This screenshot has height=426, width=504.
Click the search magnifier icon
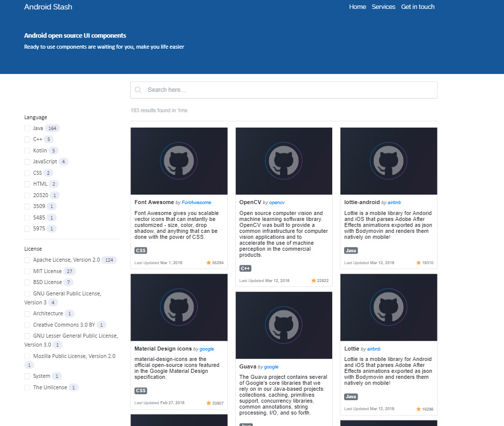coord(138,90)
